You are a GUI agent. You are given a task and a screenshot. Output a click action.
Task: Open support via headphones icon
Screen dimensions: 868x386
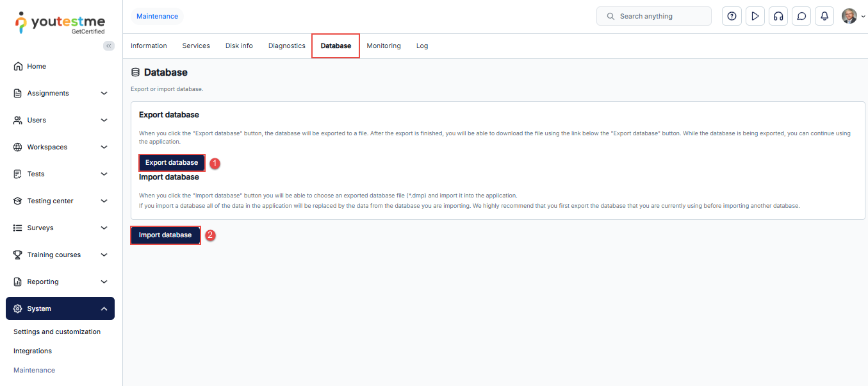click(x=778, y=16)
